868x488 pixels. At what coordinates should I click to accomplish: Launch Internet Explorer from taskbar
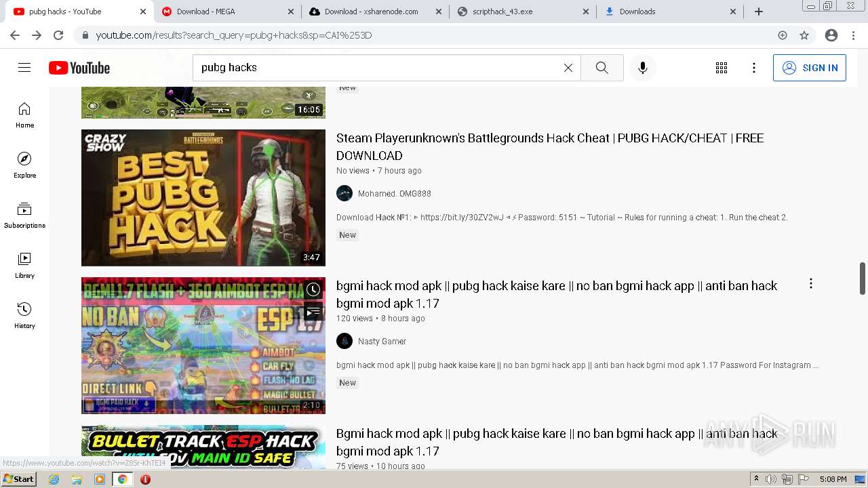tap(54, 479)
